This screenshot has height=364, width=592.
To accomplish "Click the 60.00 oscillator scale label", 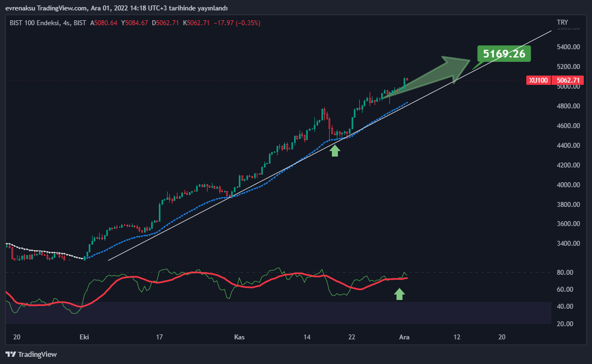I will 565,290.
